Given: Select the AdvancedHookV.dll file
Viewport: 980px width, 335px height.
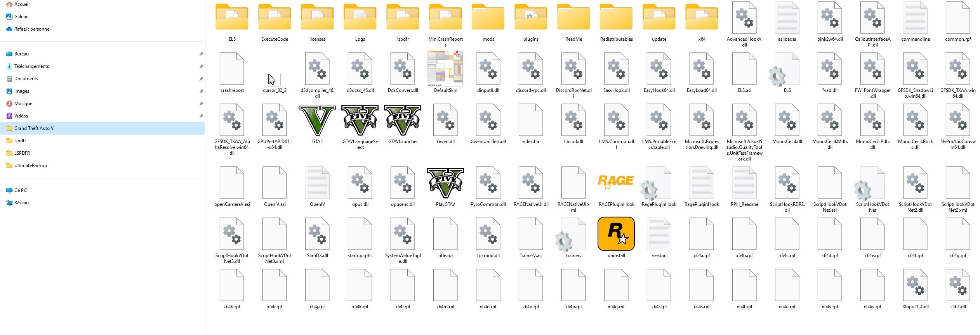Looking at the screenshot, I should 744,17.
